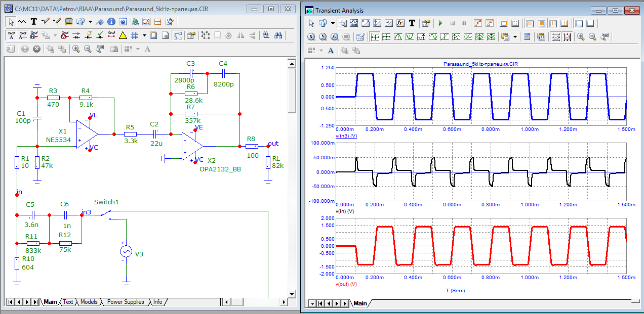Zoom in on the schematic
This screenshot has width=644, height=314.
76,49
